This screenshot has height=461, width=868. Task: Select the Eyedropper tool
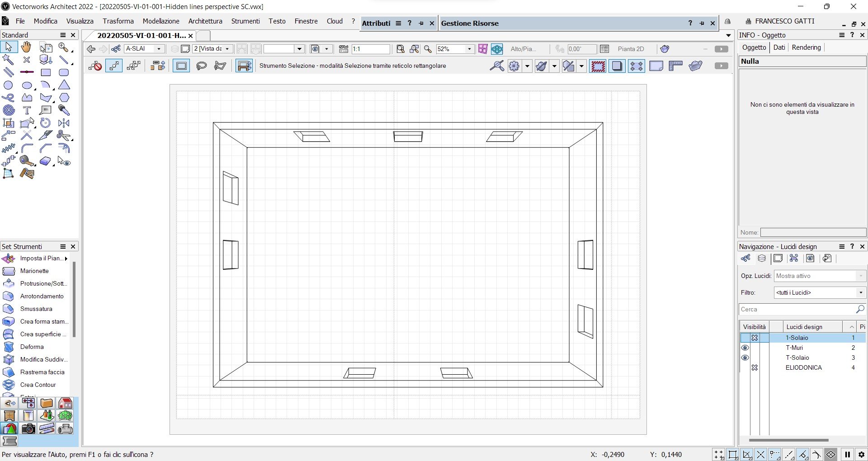[x=64, y=110]
